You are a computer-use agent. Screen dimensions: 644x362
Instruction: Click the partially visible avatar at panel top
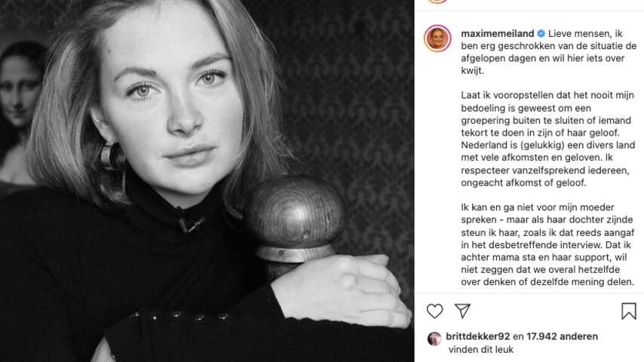point(437,2)
